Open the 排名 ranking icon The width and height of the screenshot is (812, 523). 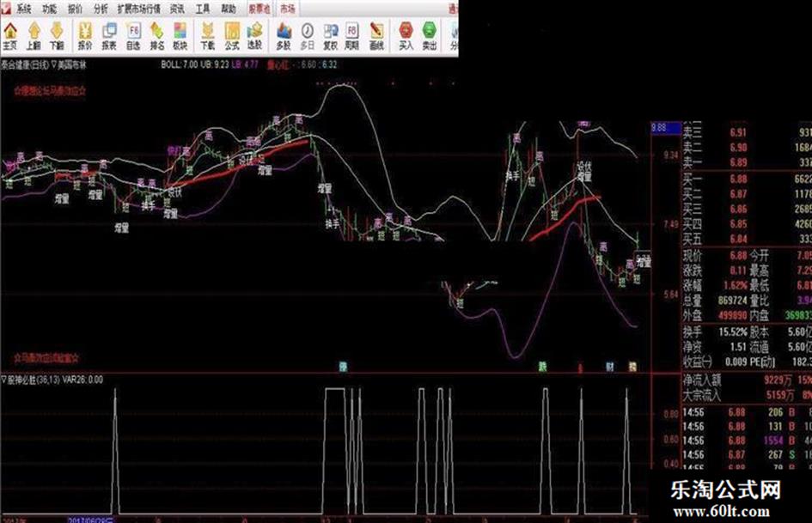pyautogui.click(x=157, y=36)
